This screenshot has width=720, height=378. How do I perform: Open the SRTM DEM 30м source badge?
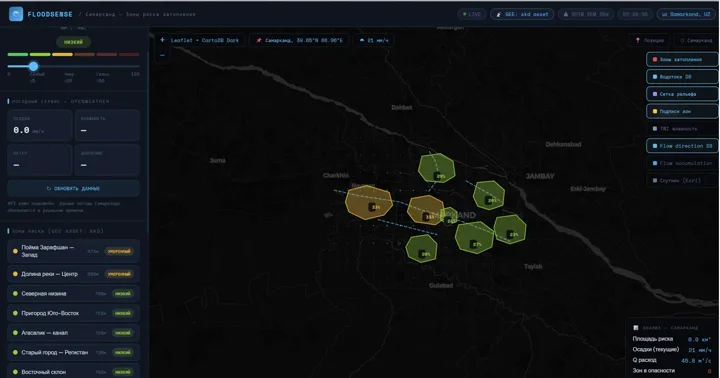[586, 14]
